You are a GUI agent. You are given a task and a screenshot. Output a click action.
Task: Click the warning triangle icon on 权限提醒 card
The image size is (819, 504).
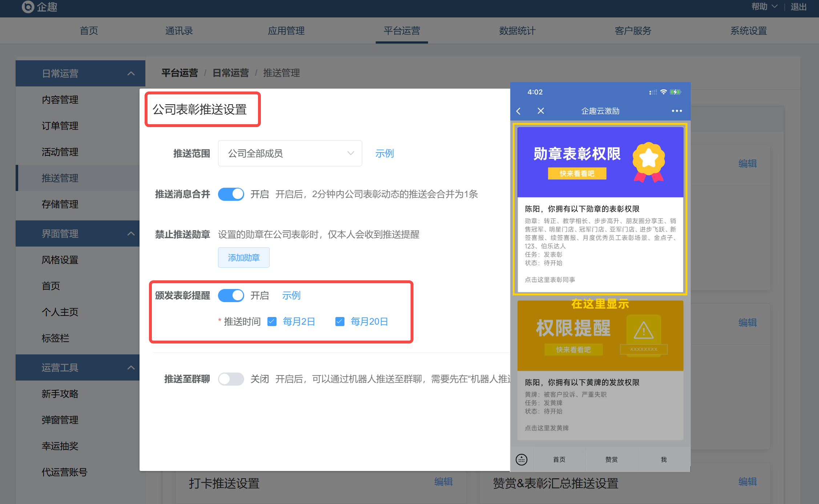coord(643,331)
